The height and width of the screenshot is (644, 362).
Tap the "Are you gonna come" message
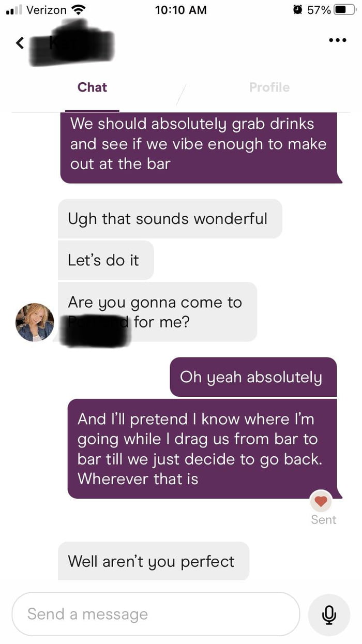[x=157, y=312]
